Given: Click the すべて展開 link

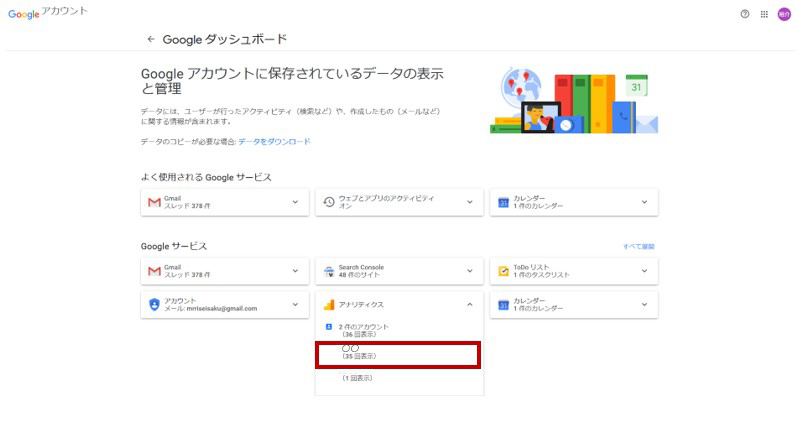Looking at the screenshot, I should pos(638,246).
